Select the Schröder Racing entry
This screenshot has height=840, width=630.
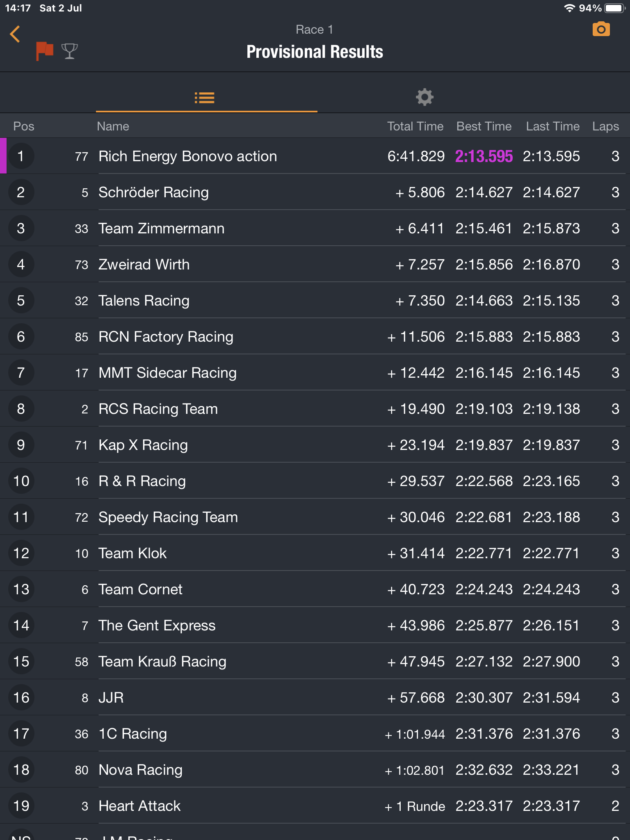pos(154,192)
